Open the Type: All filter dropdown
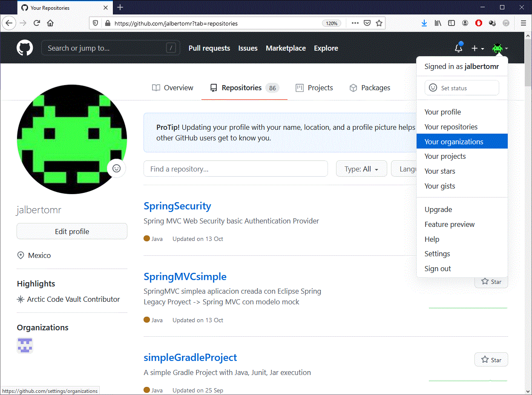The width and height of the screenshot is (532, 395). (361, 169)
